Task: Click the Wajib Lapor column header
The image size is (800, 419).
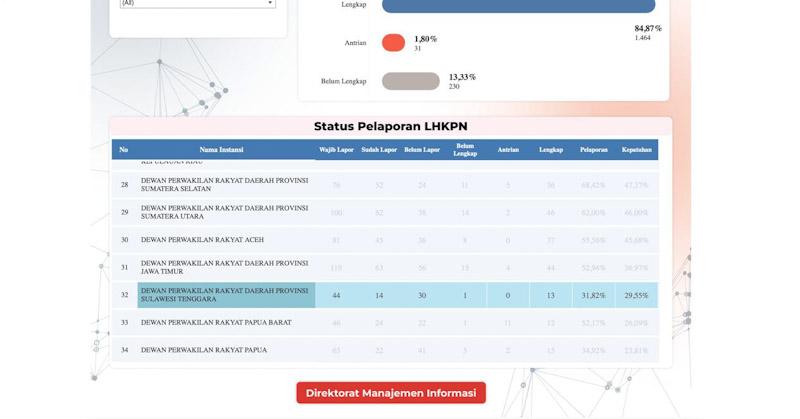Action: click(336, 150)
